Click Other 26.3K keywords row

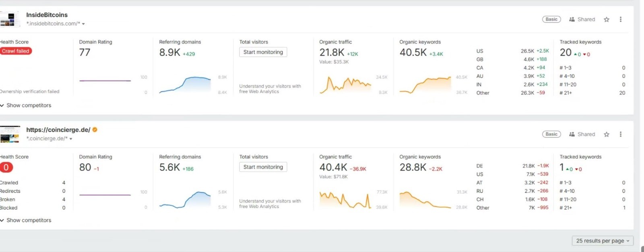[x=512, y=93]
